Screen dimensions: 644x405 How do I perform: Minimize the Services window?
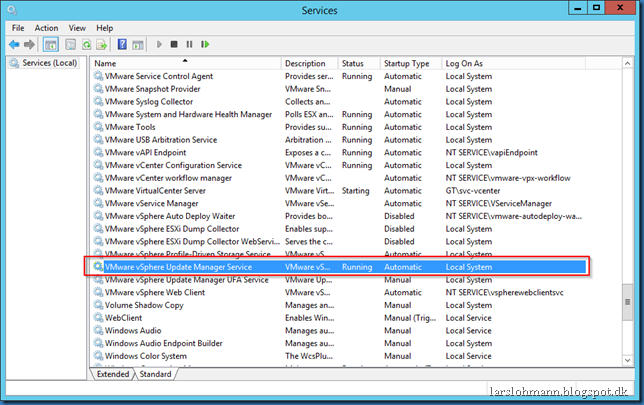click(577, 8)
